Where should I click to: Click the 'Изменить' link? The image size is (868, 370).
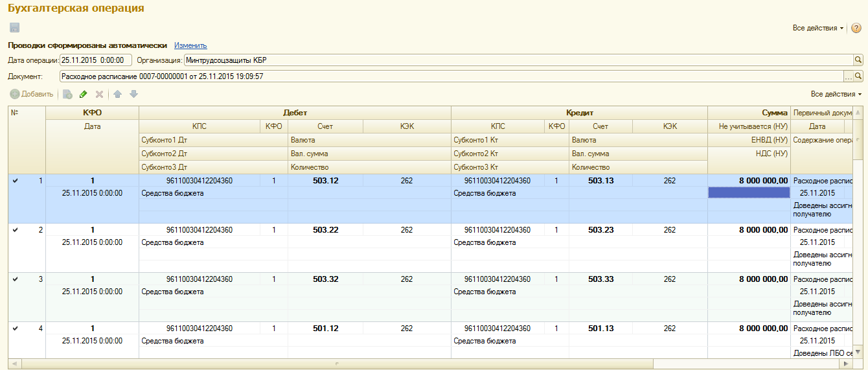190,45
